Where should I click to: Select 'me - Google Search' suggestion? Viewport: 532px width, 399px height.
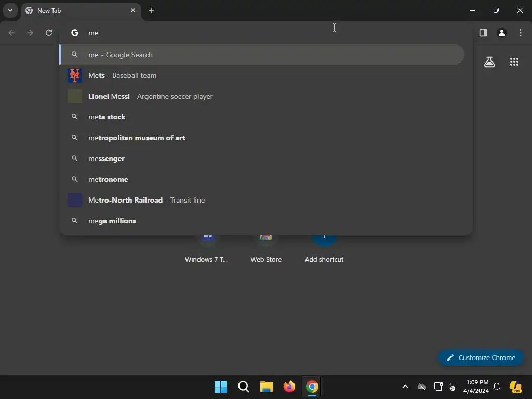pyautogui.click(x=262, y=55)
